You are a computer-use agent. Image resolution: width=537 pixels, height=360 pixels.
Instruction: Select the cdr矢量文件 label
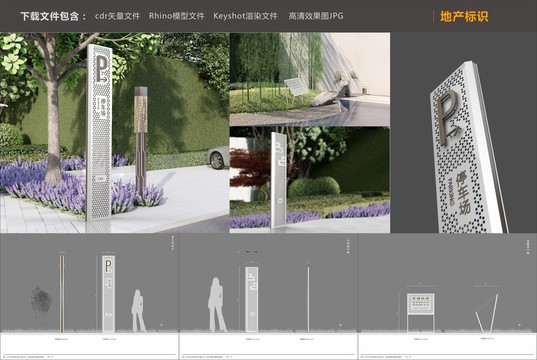117,16
